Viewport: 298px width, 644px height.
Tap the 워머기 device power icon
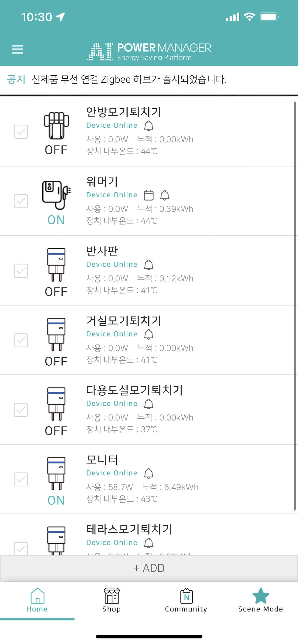tap(56, 195)
